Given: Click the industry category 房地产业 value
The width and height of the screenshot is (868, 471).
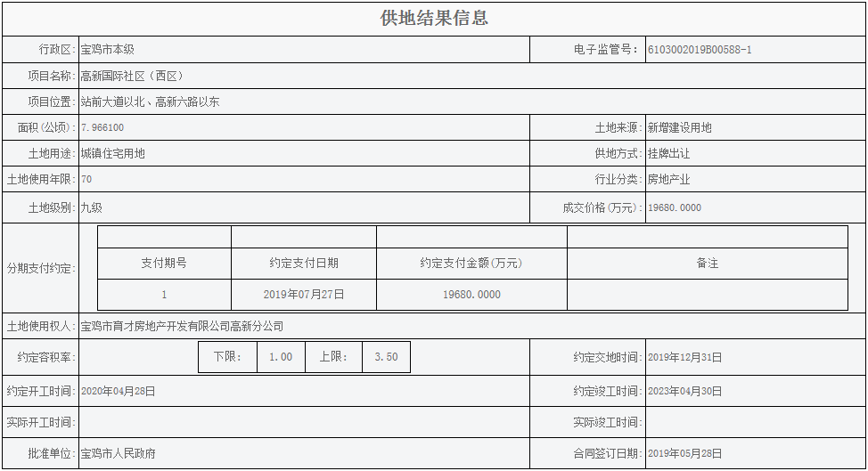Looking at the screenshot, I should 668,180.
